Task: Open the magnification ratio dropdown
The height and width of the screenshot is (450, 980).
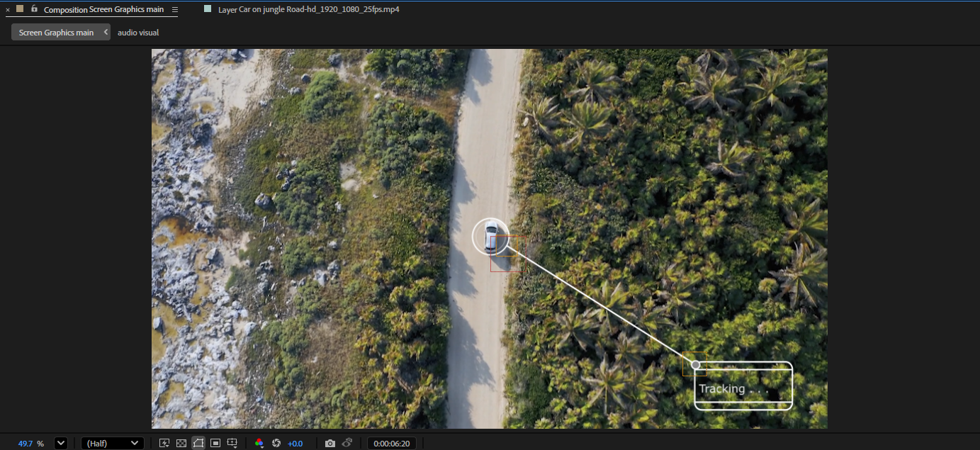Action: pos(61,444)
